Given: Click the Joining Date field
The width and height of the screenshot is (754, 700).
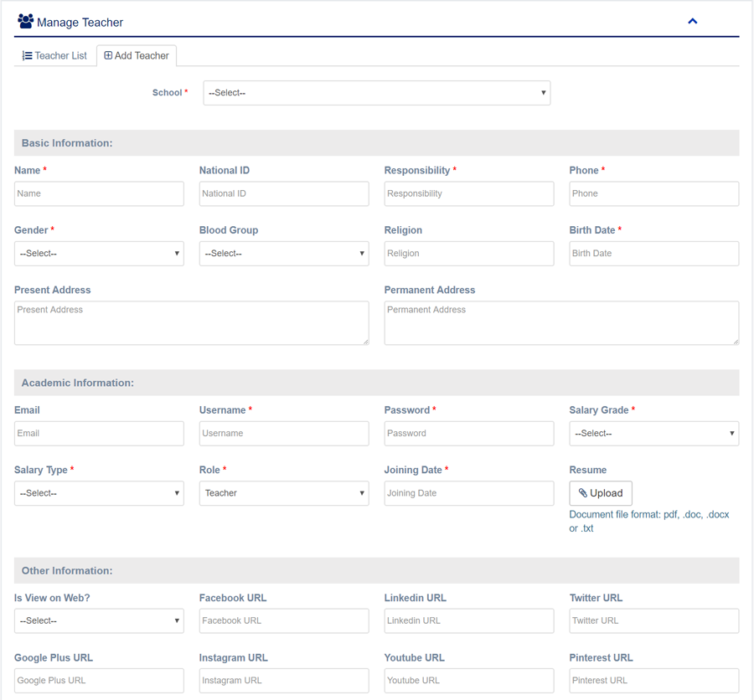Looking at the screenshot, I should click(469, 493).
